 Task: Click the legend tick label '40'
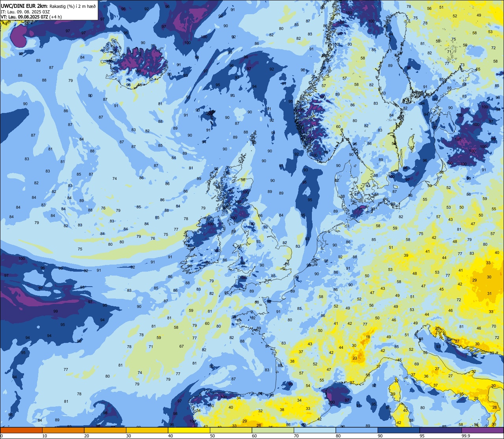tap(170, 436)
